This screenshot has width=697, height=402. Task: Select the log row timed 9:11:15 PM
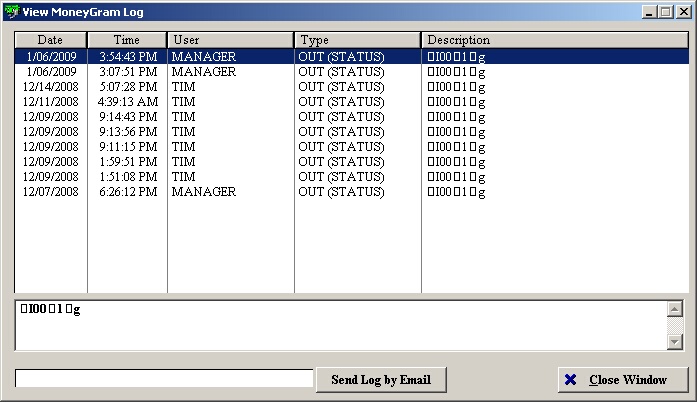(x=352, y=147)
